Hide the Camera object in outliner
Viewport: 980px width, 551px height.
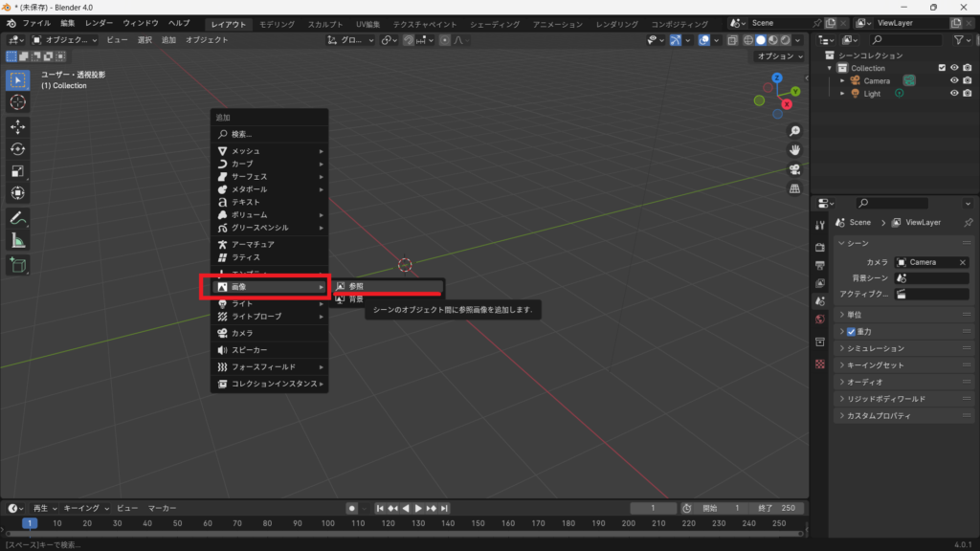tap(953, 81)
